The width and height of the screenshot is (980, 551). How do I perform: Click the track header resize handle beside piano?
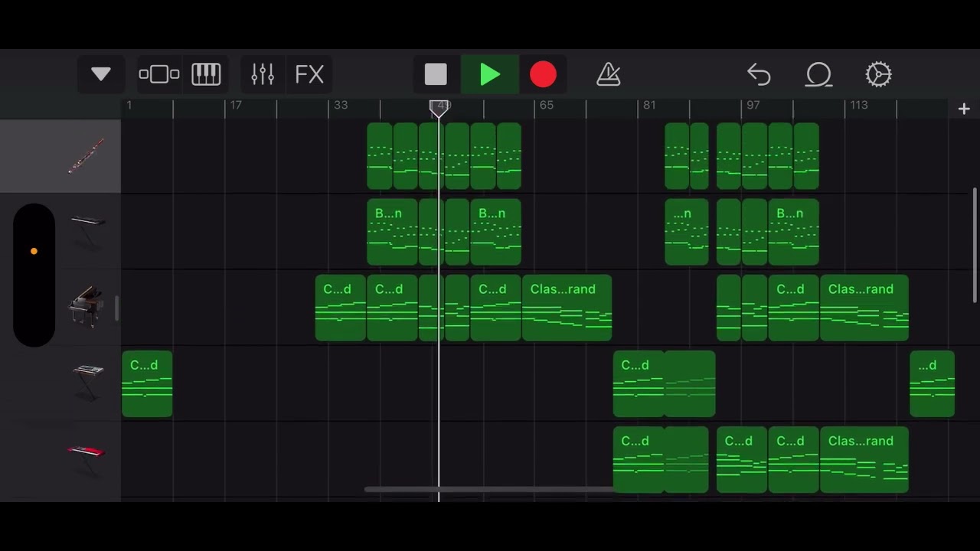pyautogui.click(x=117, y=308)
